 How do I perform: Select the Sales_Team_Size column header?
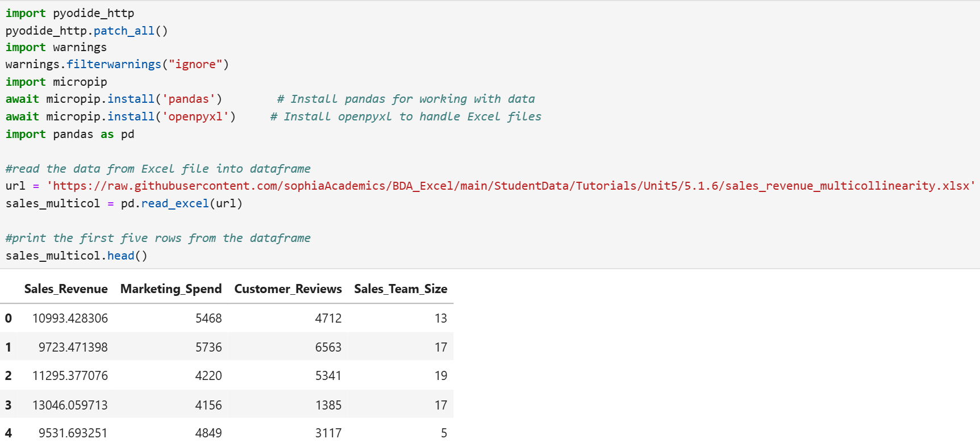tap(401, 289)
